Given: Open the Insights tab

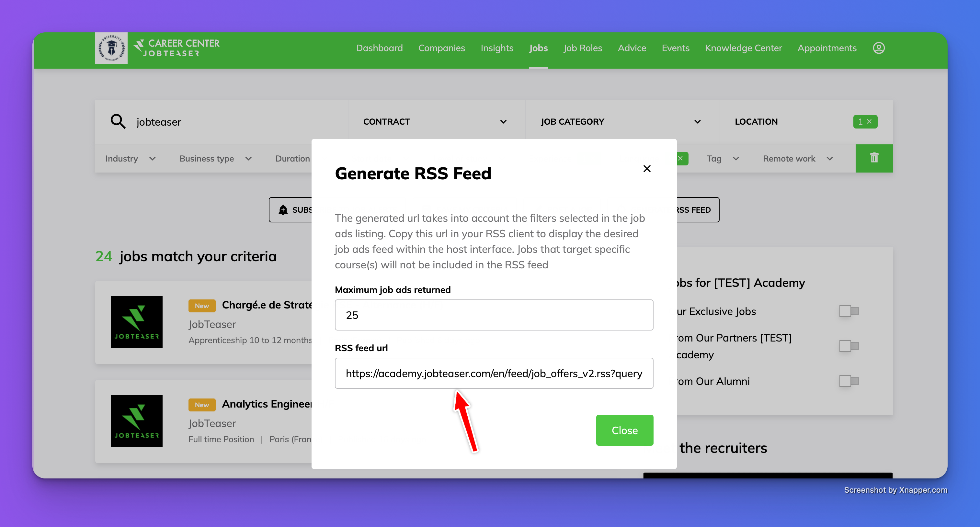Looking at the screenshot, I should click(497, 48).
